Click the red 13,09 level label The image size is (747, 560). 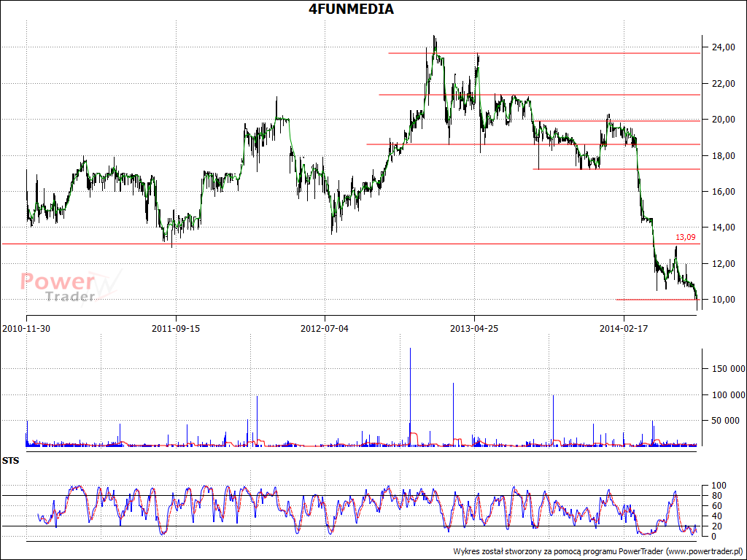[x=686, y=237]
